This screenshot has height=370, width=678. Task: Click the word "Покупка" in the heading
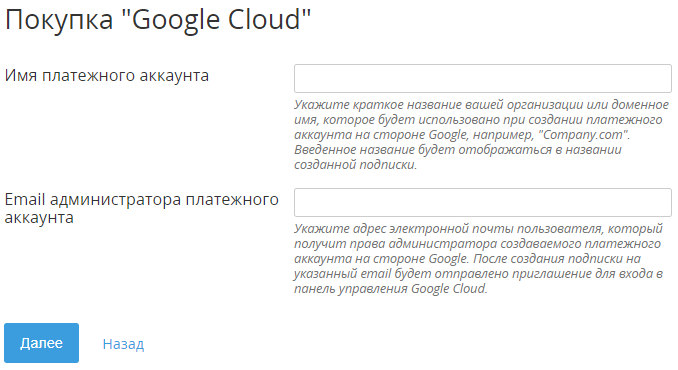(59, 21)
